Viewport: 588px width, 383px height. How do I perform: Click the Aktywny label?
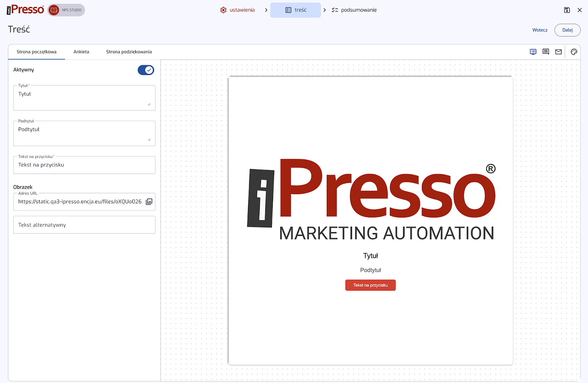tap(24, 70)
